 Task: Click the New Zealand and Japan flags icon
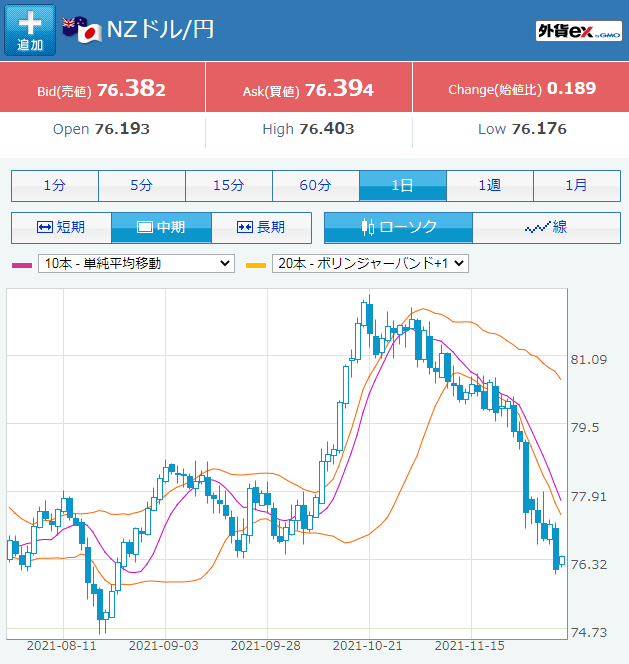click(82, 30)
